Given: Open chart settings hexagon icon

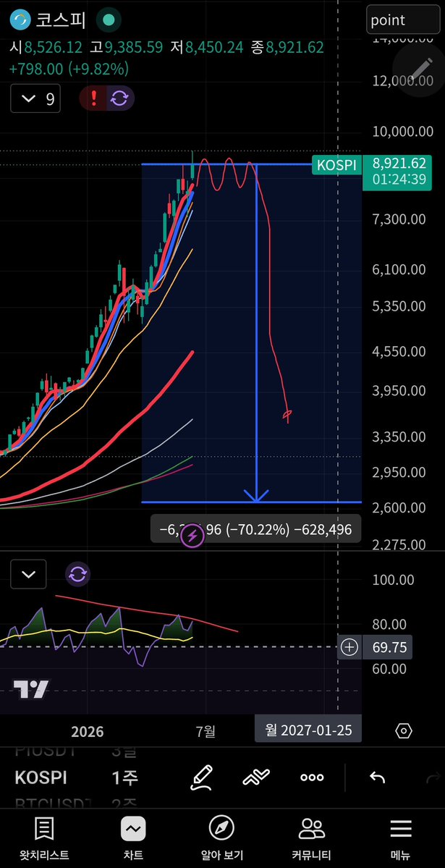Looking at the screenshot, I should (404, 730).
